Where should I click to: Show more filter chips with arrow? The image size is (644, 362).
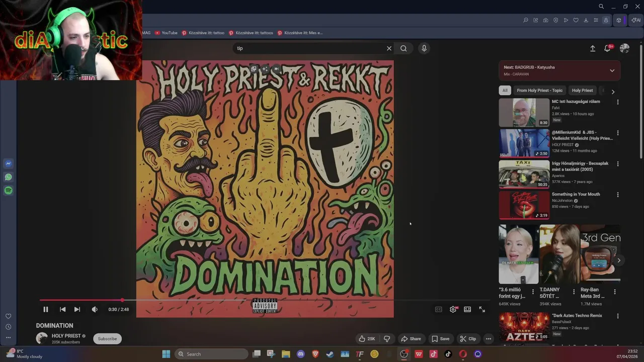tap(613, 92)
